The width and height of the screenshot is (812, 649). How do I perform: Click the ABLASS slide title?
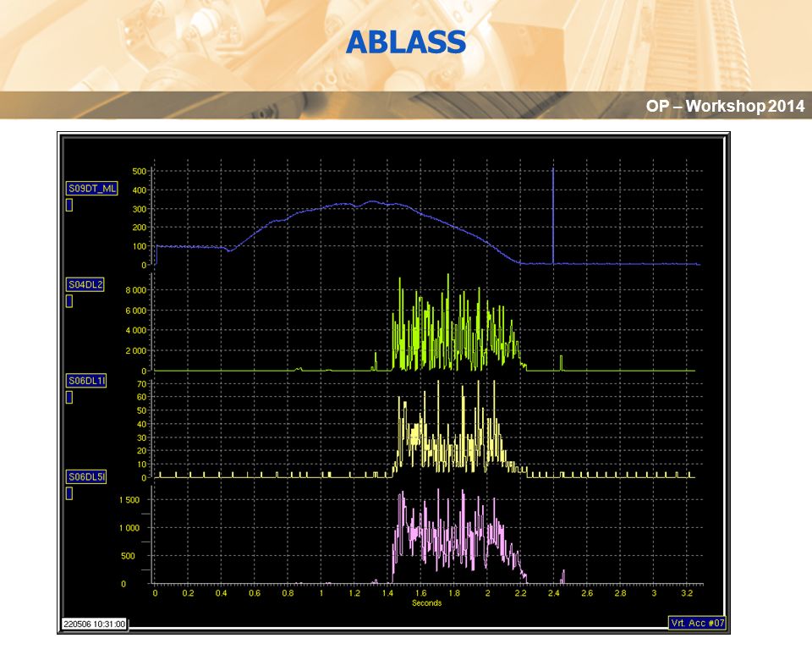pyautogui.click(x=406, y=42)
